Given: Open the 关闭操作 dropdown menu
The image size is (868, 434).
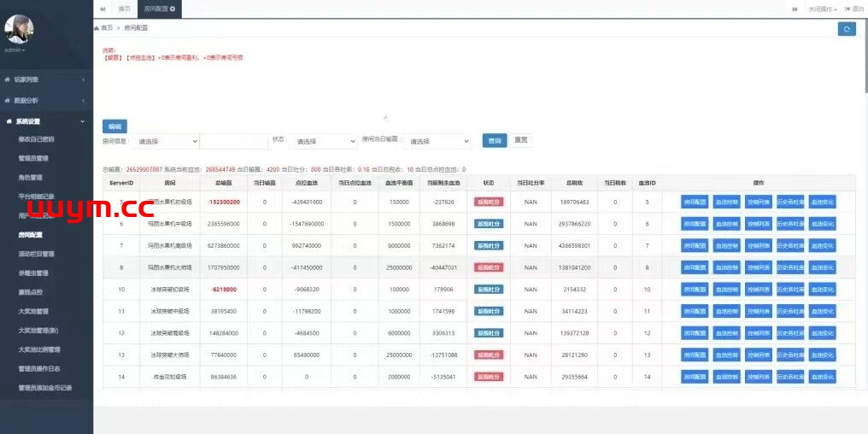Looking at the screenshot, I should (822, 9).
